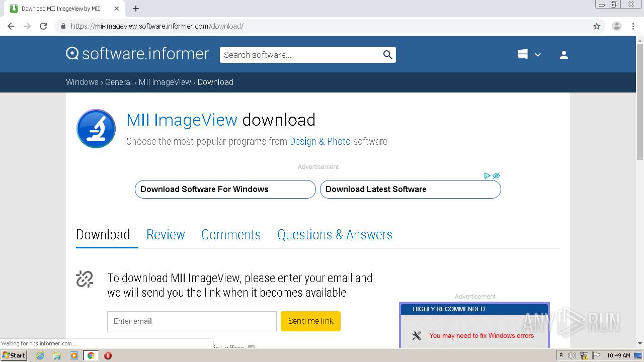Click the browser back arrow
This screenshot has width=644, height=362.
(11, 26)
